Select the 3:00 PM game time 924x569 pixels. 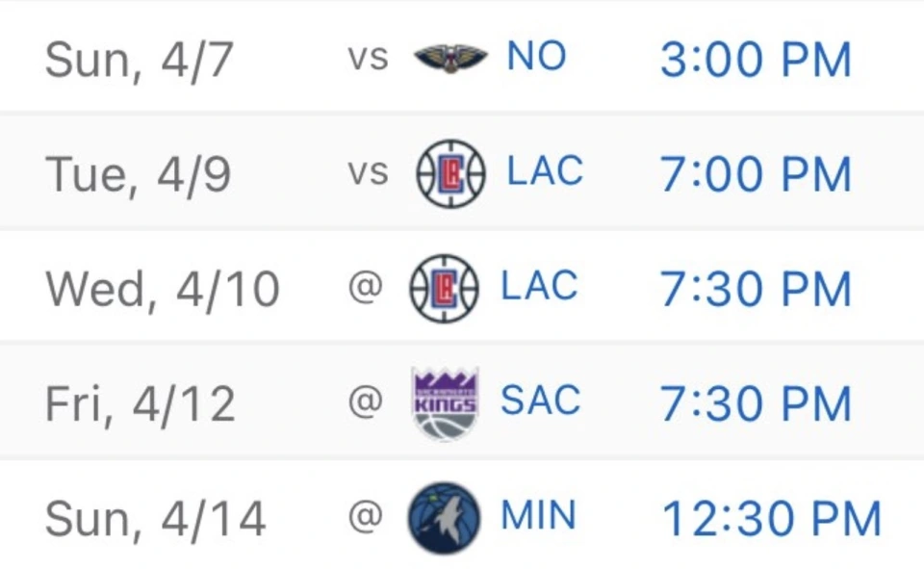(757, 60)
